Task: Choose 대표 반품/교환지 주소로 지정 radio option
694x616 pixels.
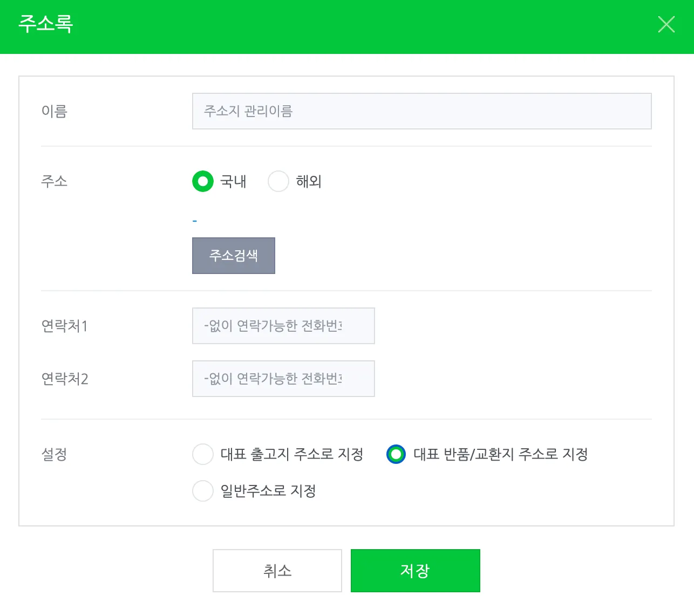Action: point(396,454)
